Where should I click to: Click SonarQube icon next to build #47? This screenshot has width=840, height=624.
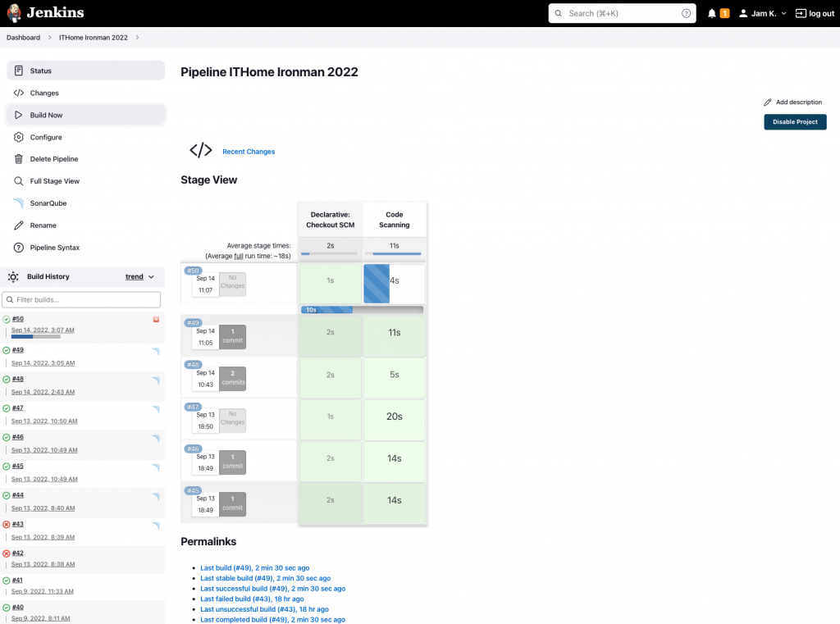[x=156, y=409]
